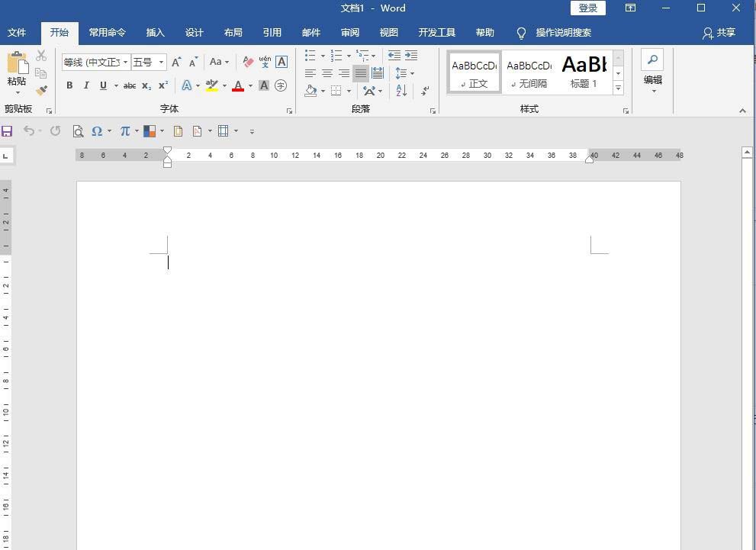Switch to the 设计 tab
The width and height of the screenshot is (756, 550).
[x=195, y=33]
